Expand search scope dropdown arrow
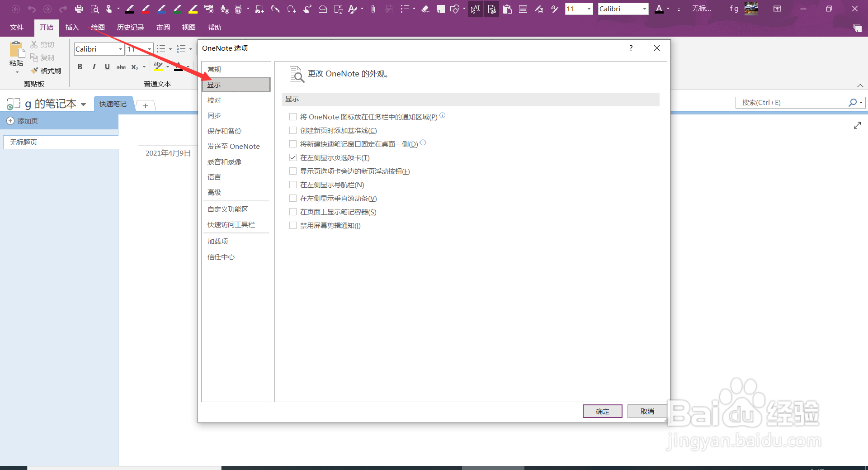The width and height of the screenshot is (868, 470). point(861,103)
